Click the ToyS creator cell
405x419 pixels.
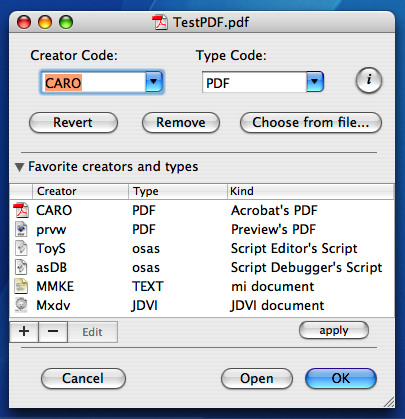point(51,249)
